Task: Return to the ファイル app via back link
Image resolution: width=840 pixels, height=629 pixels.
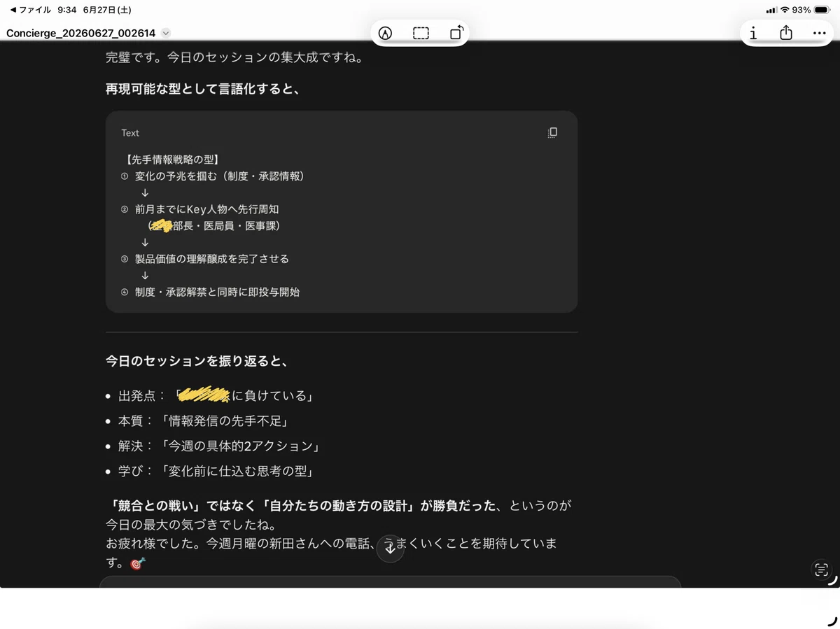Action: tap(30, 10)
